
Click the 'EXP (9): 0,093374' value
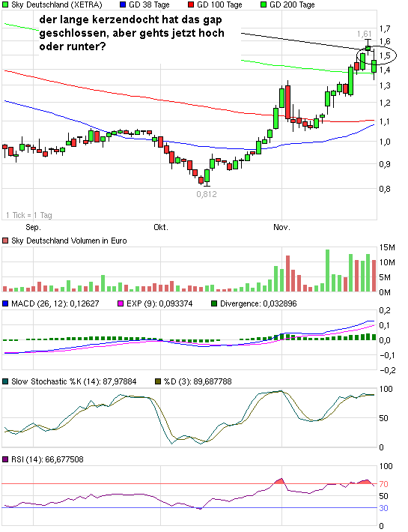[159, 303]
